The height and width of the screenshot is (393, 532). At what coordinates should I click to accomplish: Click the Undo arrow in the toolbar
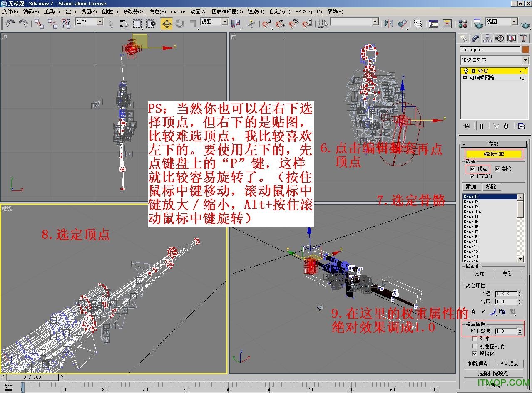point(10,23)
